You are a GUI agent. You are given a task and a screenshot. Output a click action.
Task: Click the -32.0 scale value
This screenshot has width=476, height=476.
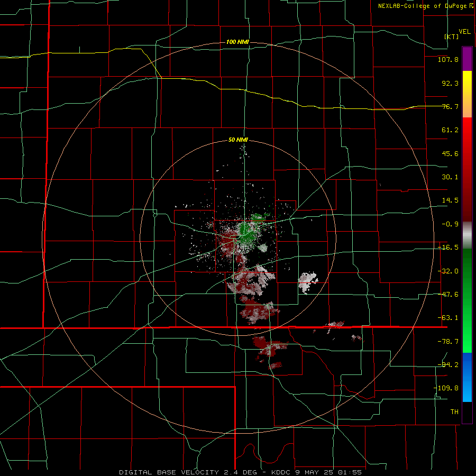click(448, 271)
